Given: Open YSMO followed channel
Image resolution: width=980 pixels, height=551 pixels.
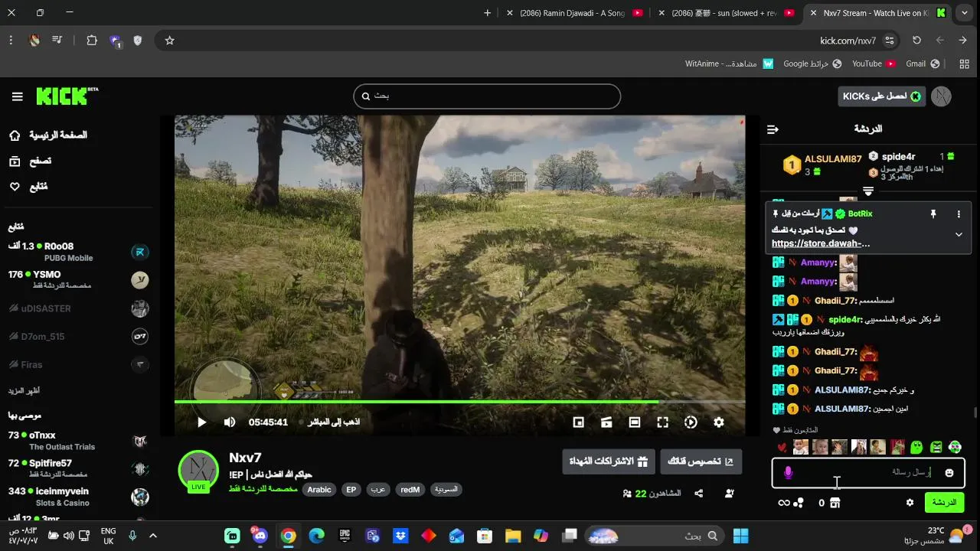Looking at the screenshot, I should coord(78,279).
